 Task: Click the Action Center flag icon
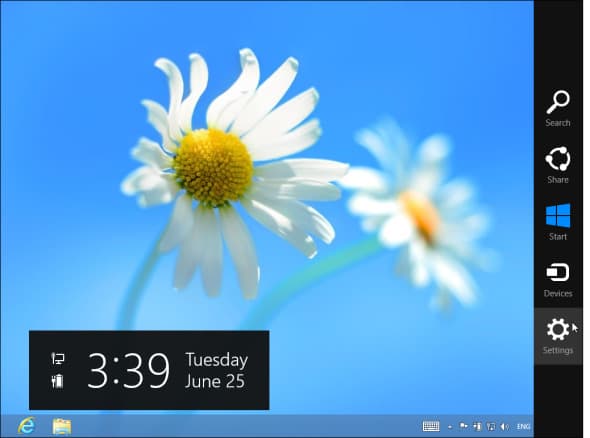(464, 426)
